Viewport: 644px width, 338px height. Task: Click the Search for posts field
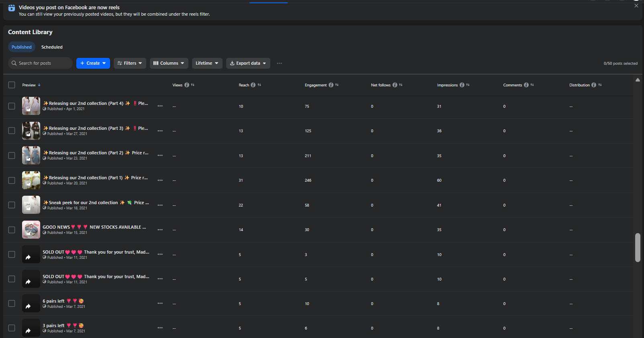pos(40,64)
